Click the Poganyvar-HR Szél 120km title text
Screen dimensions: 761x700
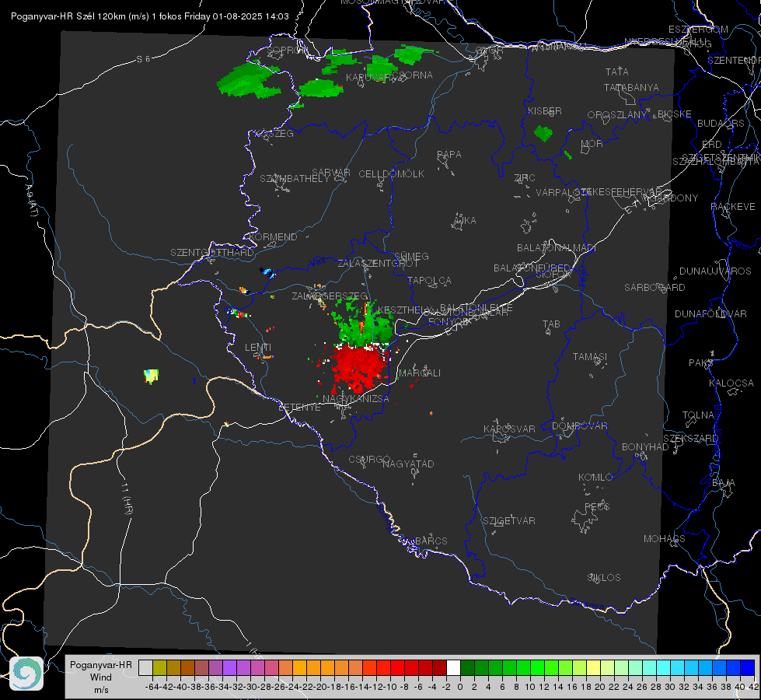pos(149,16)
